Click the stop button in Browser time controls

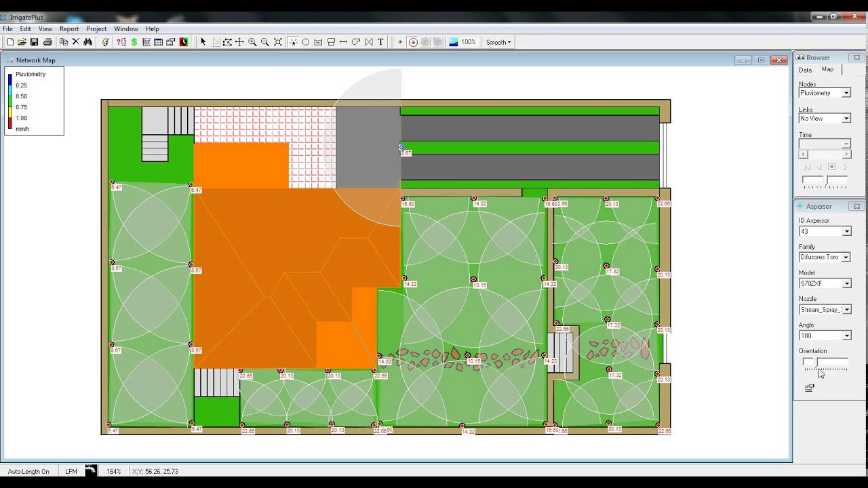click(832, 167)
